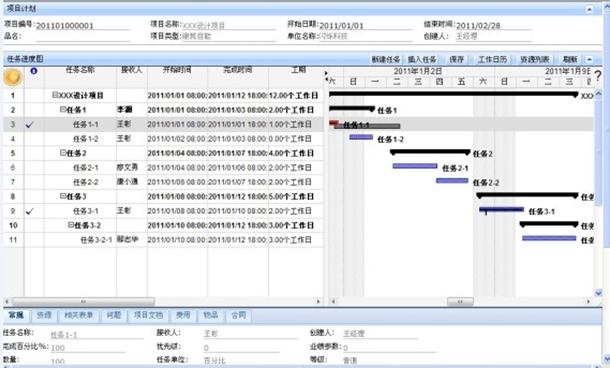
Task: Click the 保存 button
Action: coord(457,60)
